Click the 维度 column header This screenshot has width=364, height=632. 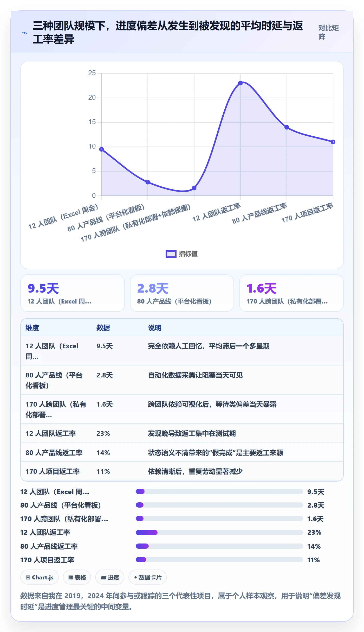[32, 328]
